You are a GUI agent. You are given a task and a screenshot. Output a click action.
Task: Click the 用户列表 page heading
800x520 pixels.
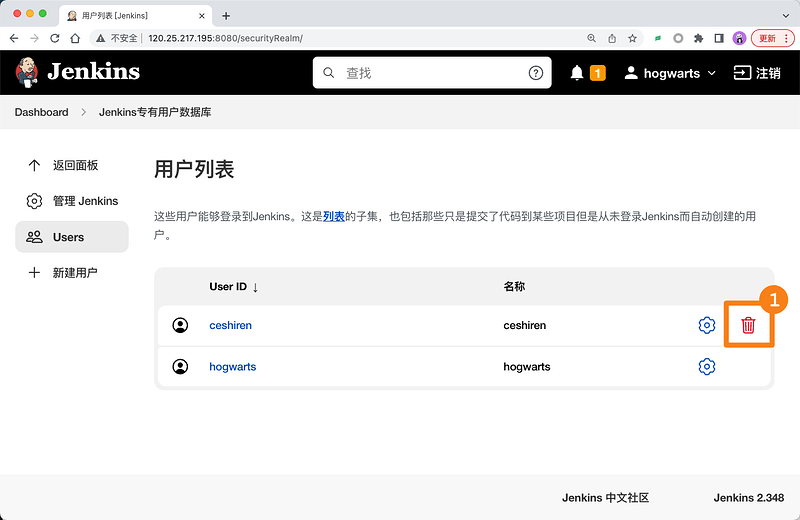coord(194,169)
